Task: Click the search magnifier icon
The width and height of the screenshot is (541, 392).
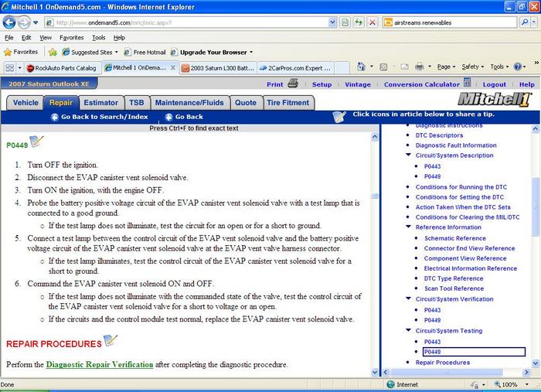Action: coord(525,22)
